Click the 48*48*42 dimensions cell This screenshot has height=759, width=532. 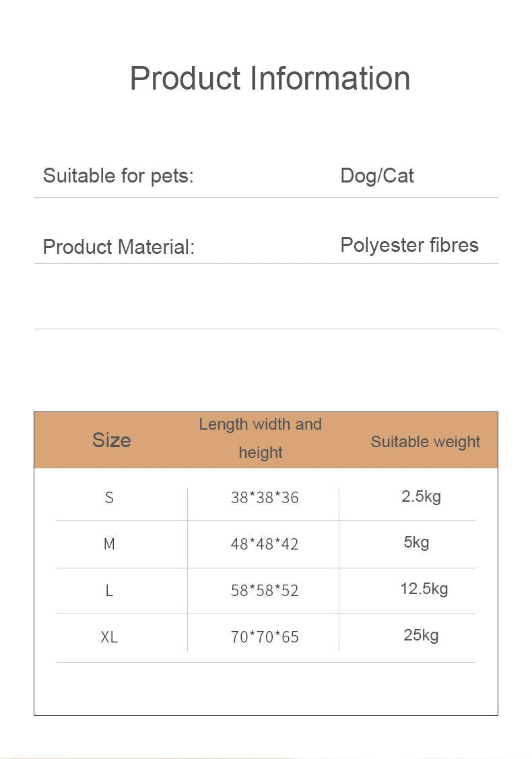pyautogui.click(x=264, y=544)
